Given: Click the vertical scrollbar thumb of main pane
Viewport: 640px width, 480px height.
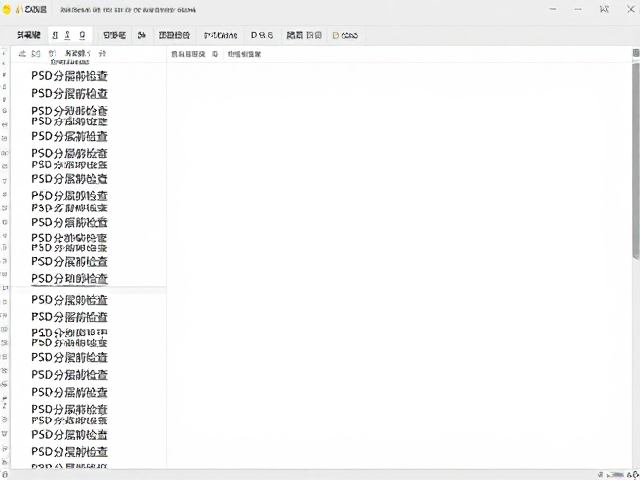Looking at the screenshot, I should coord(636,160).
